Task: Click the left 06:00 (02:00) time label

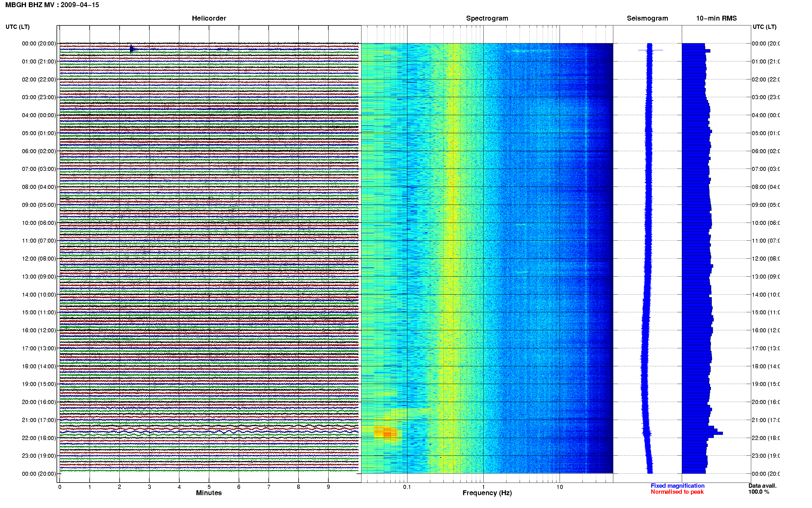Action: (x=39, y=151)
